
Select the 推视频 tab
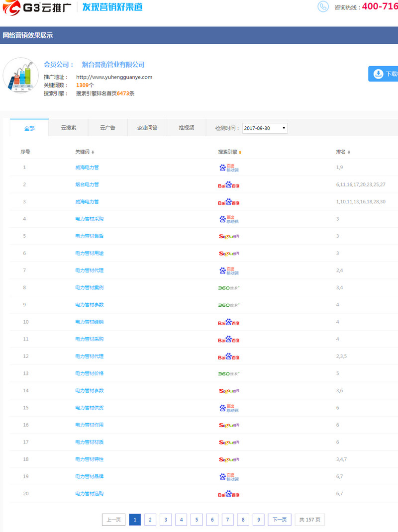[x=187, y=128]
